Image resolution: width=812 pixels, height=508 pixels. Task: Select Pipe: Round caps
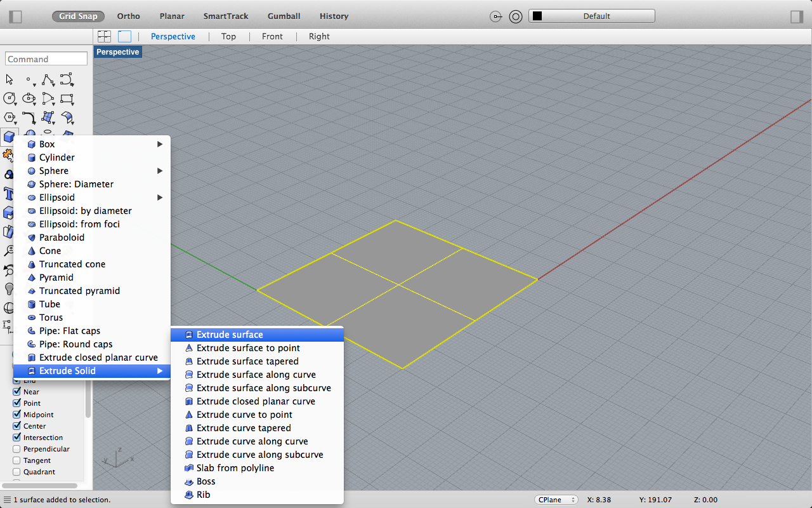92,344
